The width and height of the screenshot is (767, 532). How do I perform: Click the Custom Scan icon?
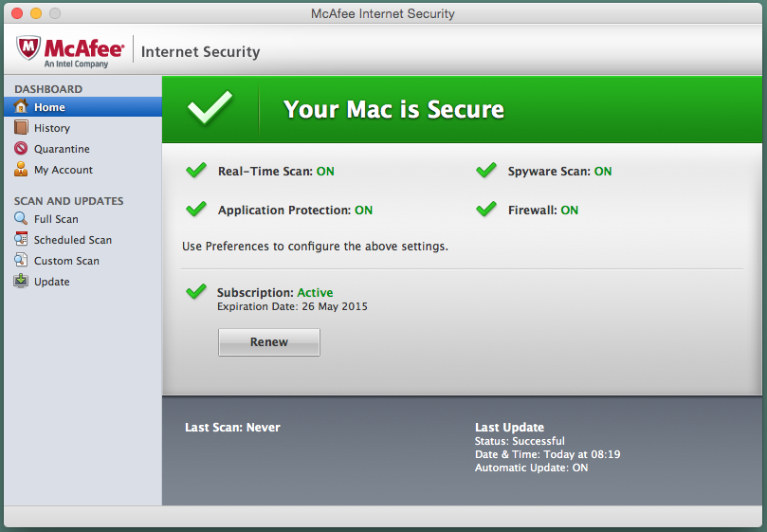pos(21,261)
